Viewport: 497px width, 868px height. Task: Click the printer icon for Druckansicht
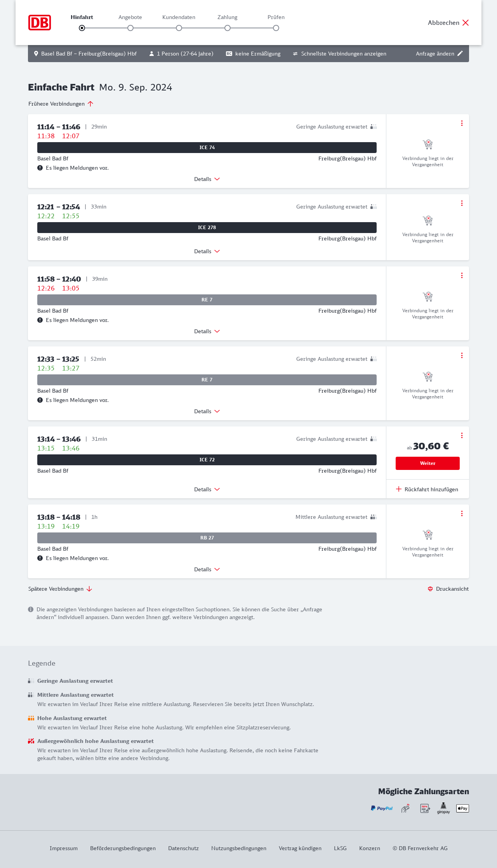click(430, 589)
